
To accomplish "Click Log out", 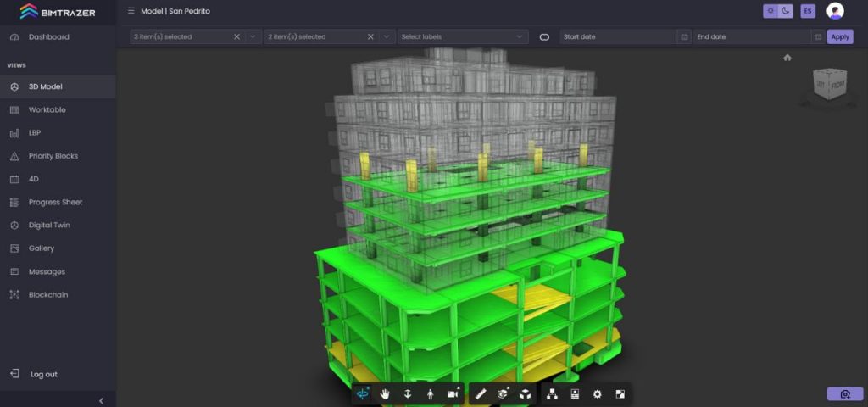I will [x=43, y=374].
